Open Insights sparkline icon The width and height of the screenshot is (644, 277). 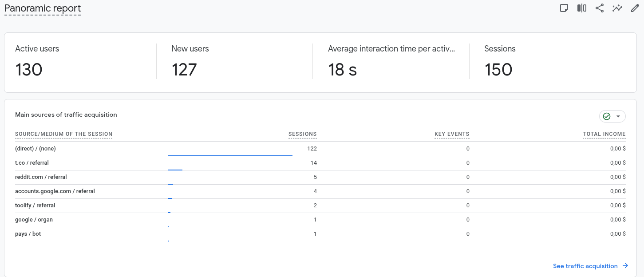coord(617,8)
